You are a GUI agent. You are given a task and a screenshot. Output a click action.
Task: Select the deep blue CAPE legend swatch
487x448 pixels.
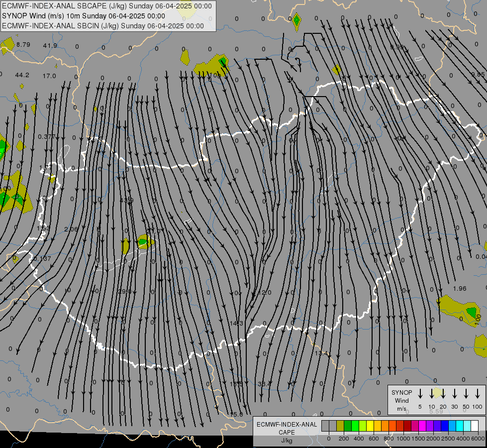444,426
